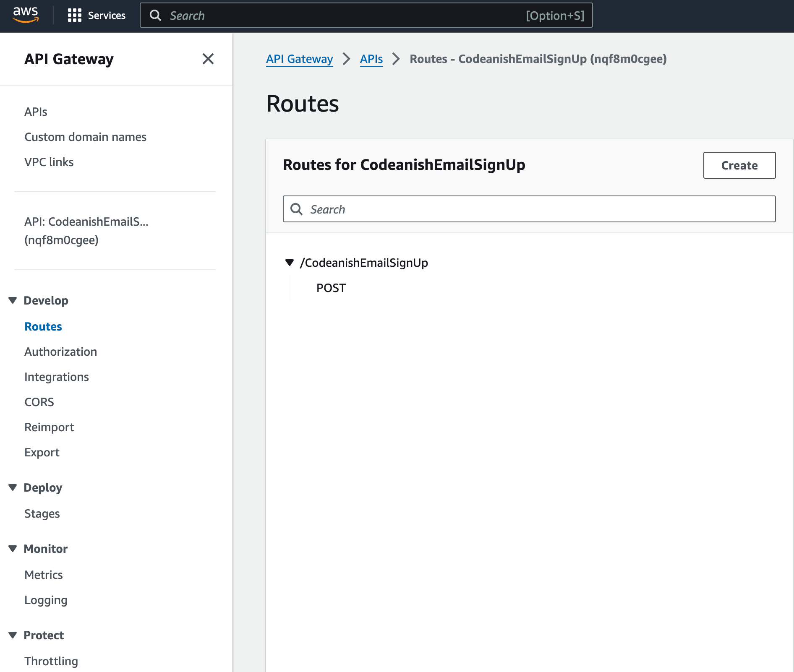Open the Authorization menu item
Image resolution: width=794 pixels, height=672 pixels.
(x=61, y=352)
